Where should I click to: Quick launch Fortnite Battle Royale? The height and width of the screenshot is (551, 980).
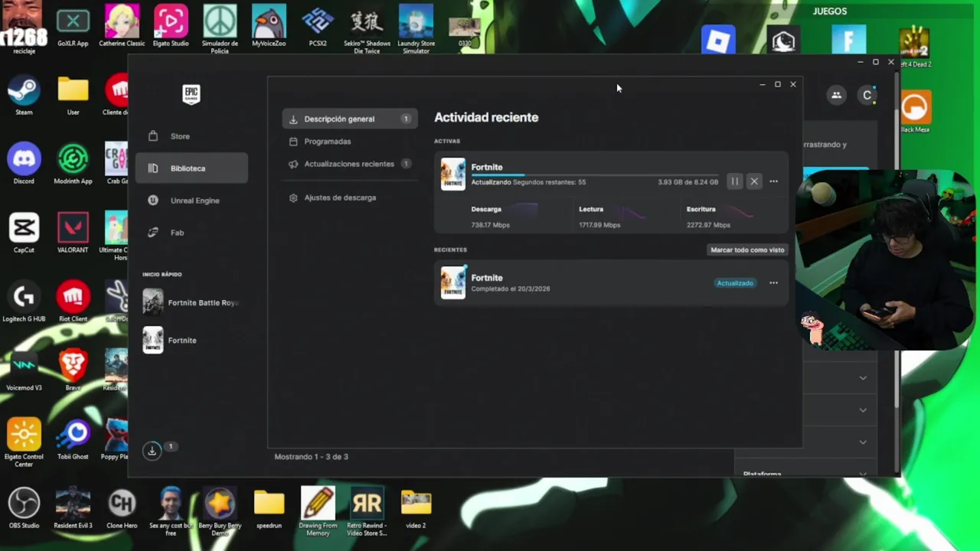[x=191, y=302]
